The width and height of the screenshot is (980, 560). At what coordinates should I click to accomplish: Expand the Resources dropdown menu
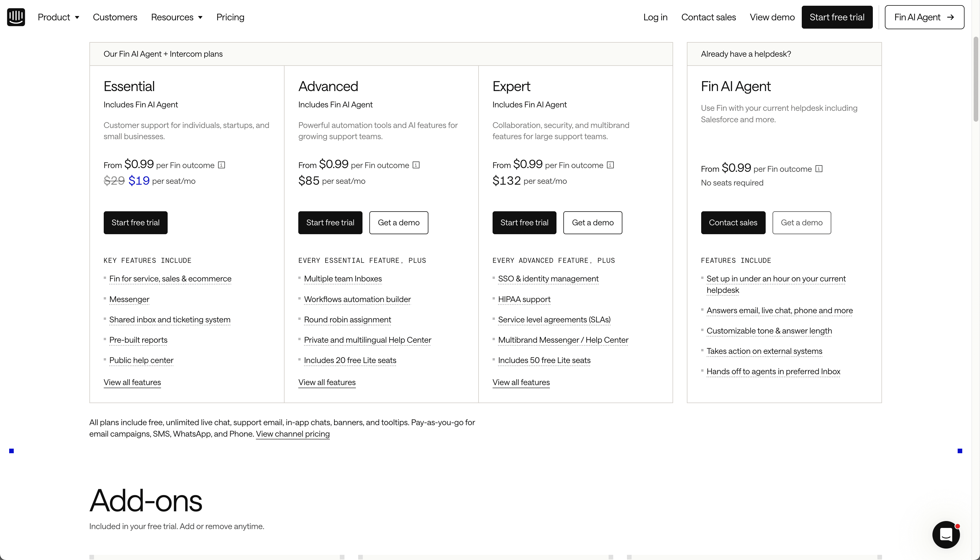pos(177,17)
